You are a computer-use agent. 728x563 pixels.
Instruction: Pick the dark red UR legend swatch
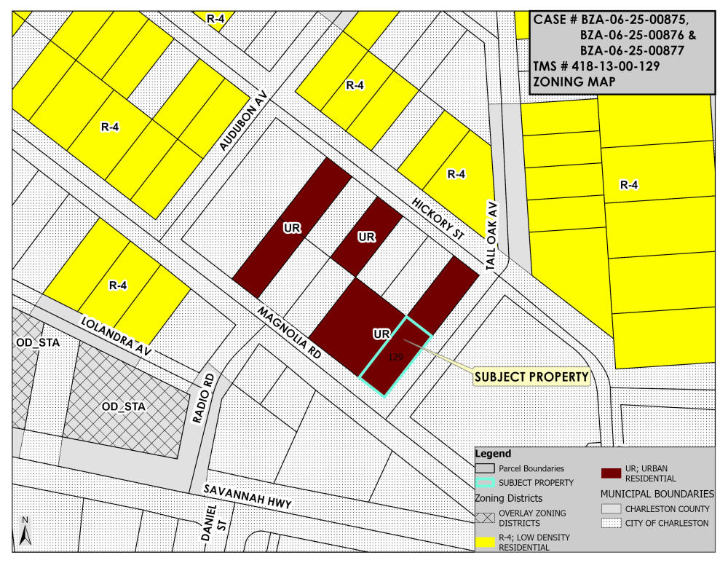[x=611, y=473]
